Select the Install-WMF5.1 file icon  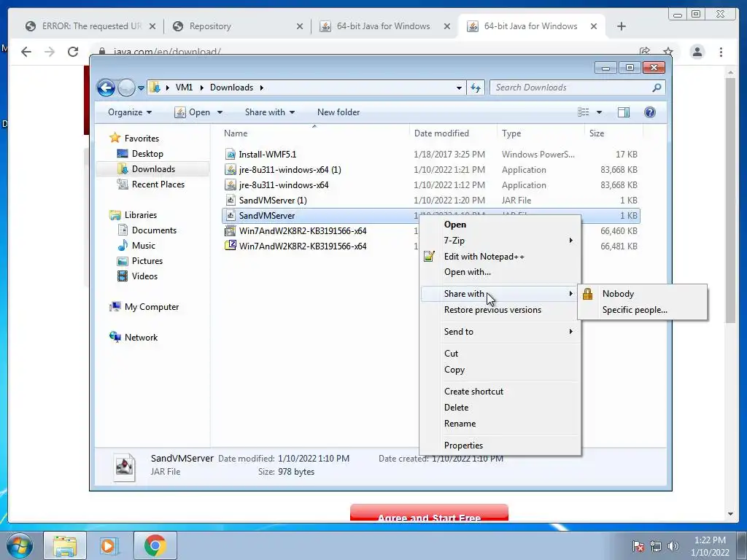coord(231,155)
